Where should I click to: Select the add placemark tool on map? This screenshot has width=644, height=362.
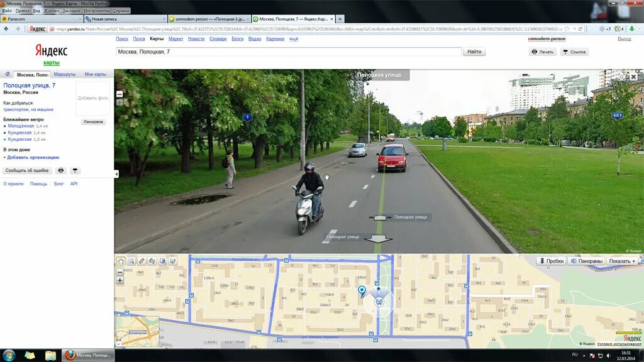point(163,261)
